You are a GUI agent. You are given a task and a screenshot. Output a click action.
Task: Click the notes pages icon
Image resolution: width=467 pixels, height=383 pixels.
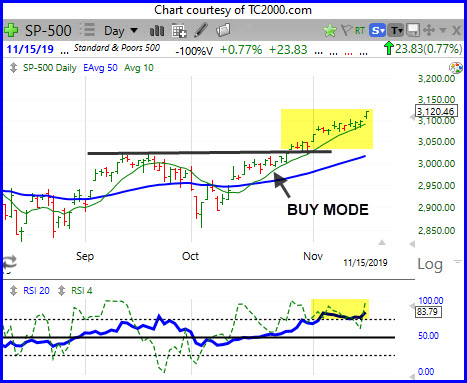click(223, 30)
